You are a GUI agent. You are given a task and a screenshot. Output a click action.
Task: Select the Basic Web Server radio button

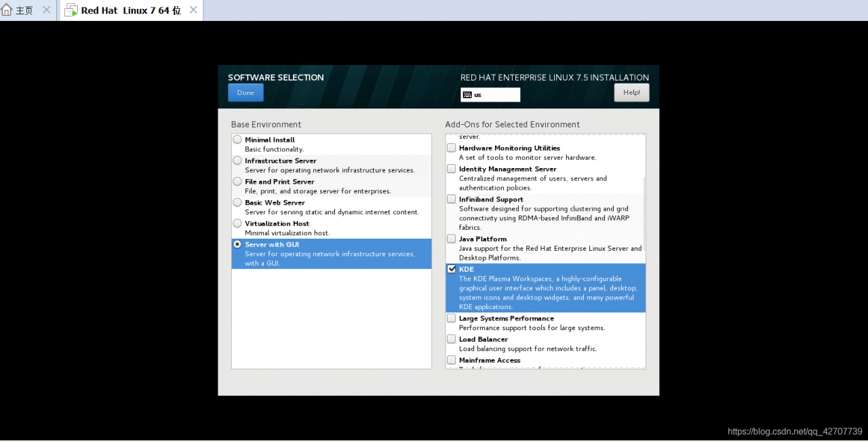coord(237,203)
